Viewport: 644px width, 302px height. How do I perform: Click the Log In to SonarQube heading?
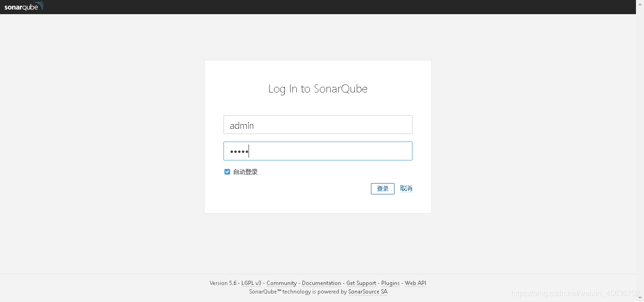[318, 89]
